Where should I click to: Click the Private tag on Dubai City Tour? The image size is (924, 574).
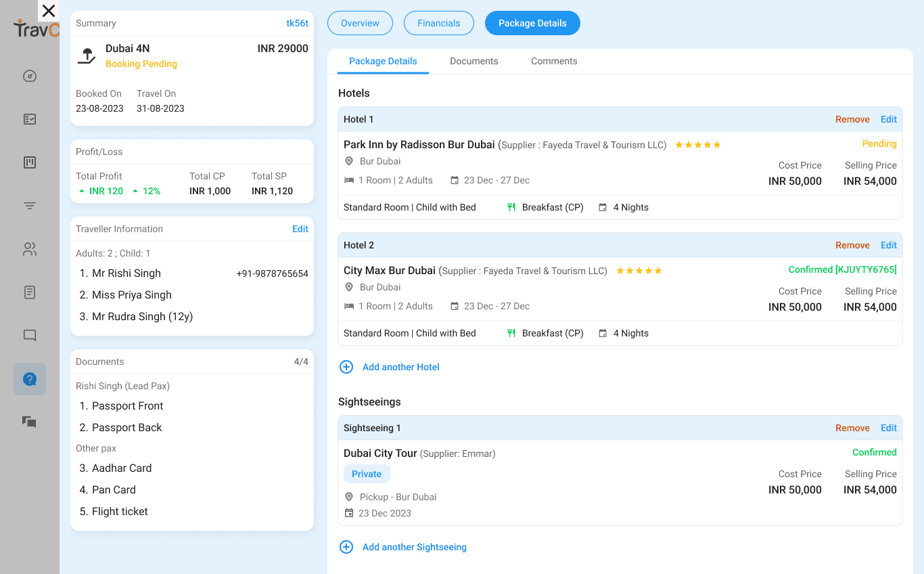click(x=367, y=474)
